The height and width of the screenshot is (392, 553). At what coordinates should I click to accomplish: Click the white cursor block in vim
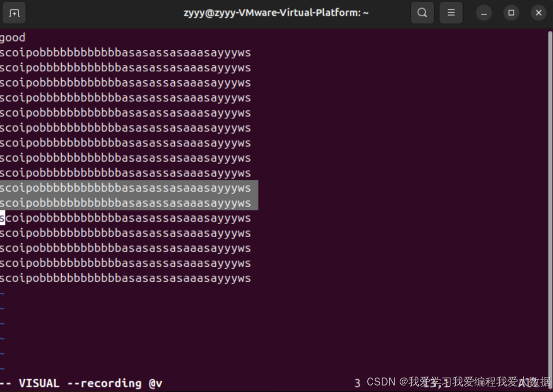point(3,218)
